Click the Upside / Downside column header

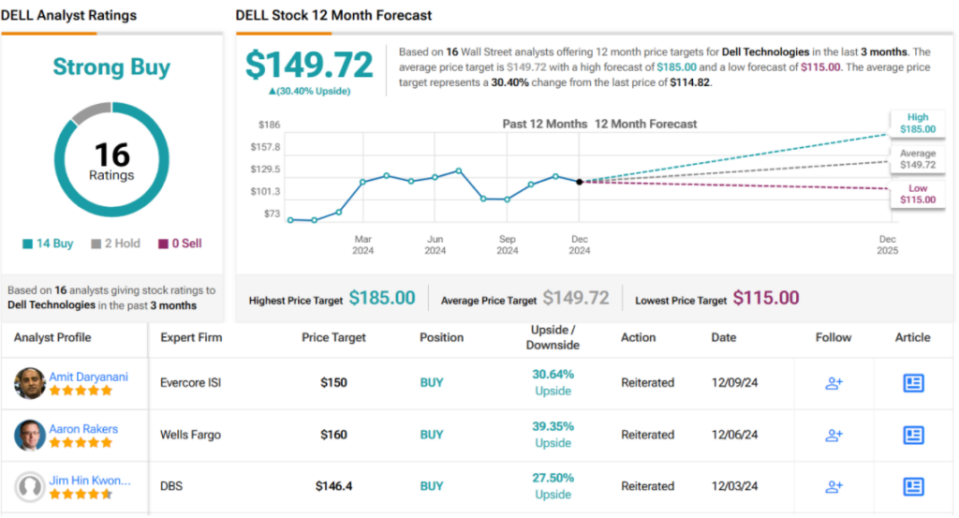[552, 338]
